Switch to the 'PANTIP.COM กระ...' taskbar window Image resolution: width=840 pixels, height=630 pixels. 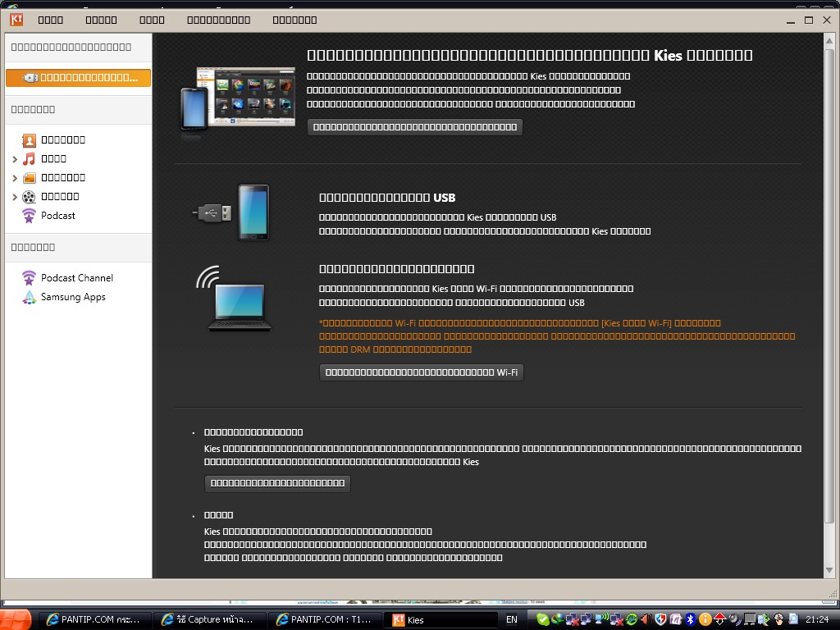pos(94,620)
